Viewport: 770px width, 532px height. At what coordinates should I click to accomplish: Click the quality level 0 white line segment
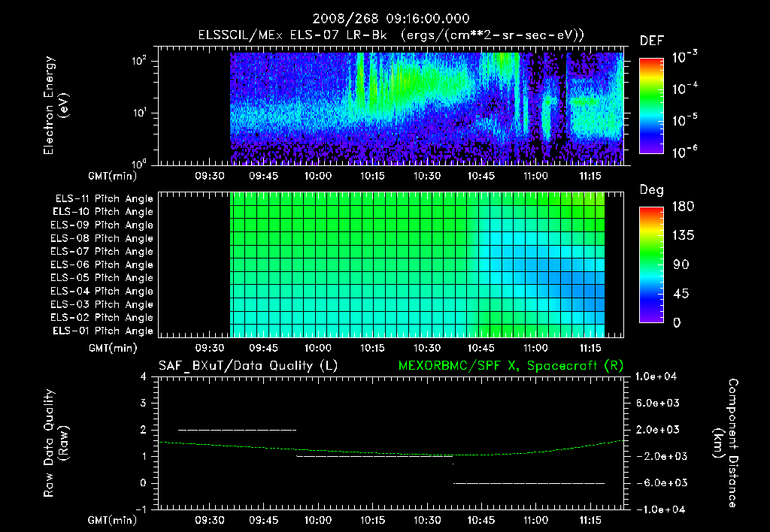point(529,483)
